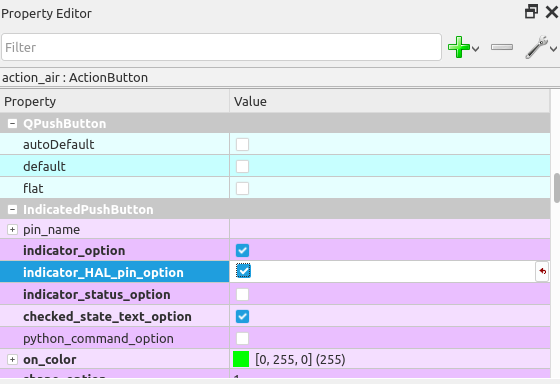Click the IndicatedPushButton group header text
Screen dimensions: 560x384
[x=88, y=209]
